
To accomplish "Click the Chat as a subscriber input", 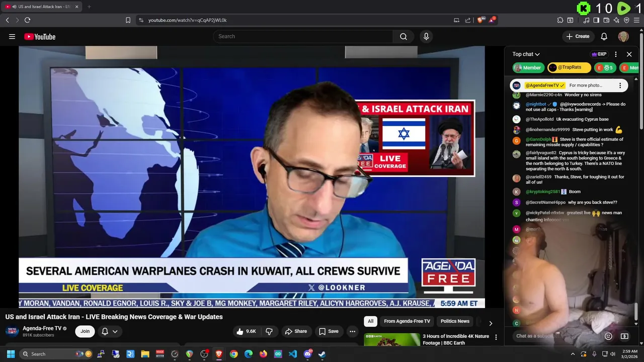I will tap(556, 336).
